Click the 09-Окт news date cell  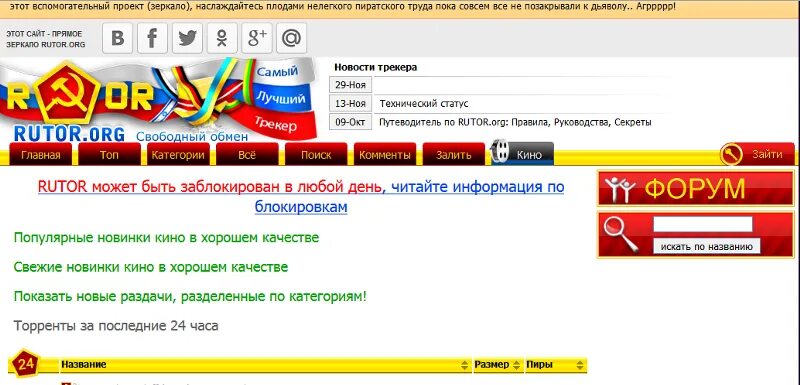[x=351, y=122]
